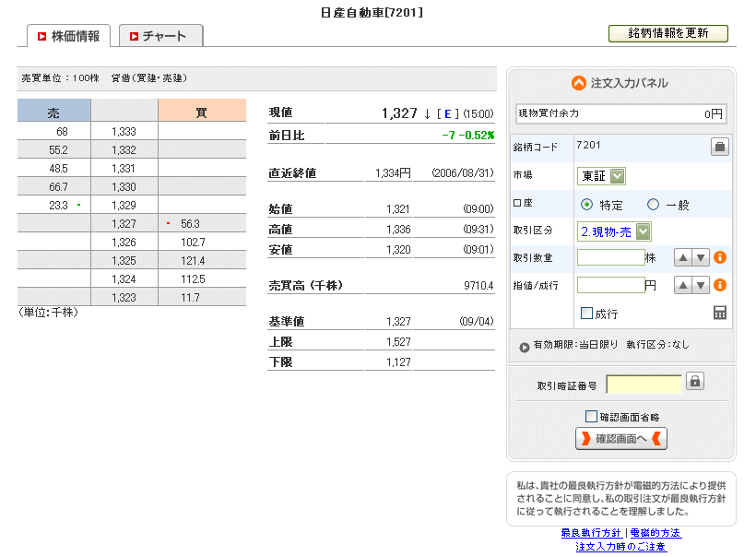Raise 指値 price with the up arrow
Screen dimensions: 756x557
click(x=683, y=286)
